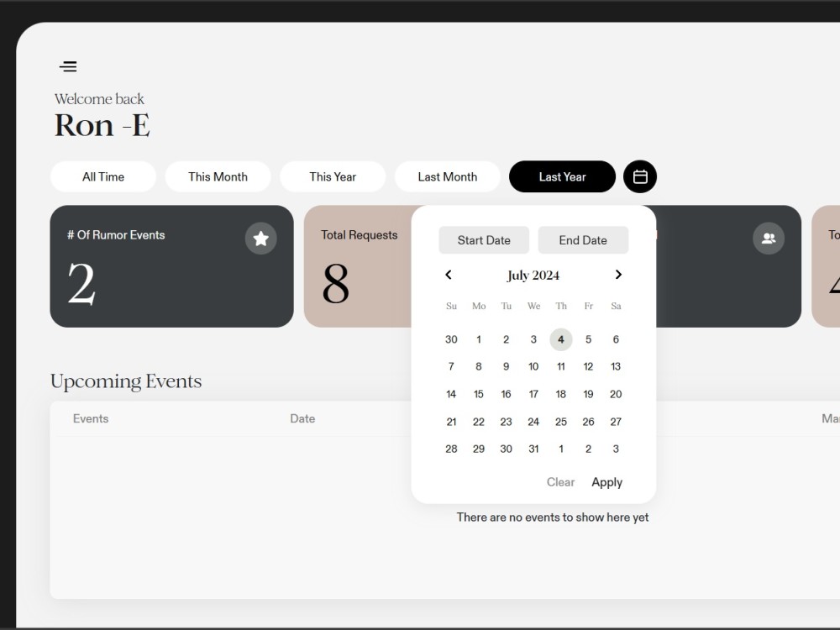The width and height of the screenshot is (840, 630).
Task: Click the Upcoming Events heading
Action: pos(126,381)
